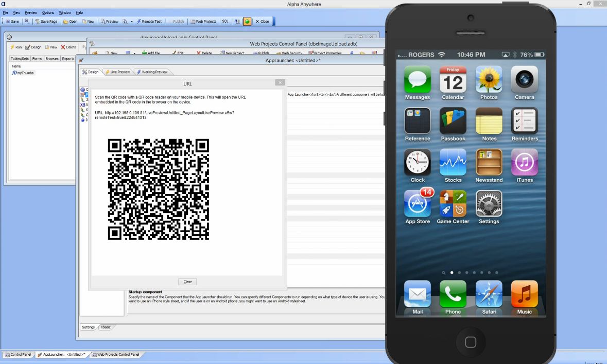This screenshot has height=364, width=607.
Task: Open Reference folder on iPhone
Action: pos(418,124)
